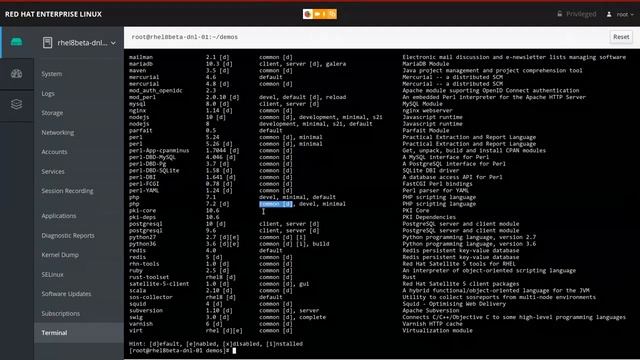Open Subscriptions in the sidebar
Viewport: 640px width, 360px height.
click(x=60, y=313)
